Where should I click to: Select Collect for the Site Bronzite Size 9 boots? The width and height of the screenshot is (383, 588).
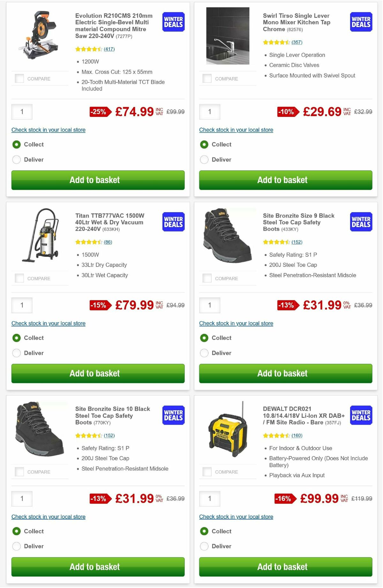[x=204, y=338]
